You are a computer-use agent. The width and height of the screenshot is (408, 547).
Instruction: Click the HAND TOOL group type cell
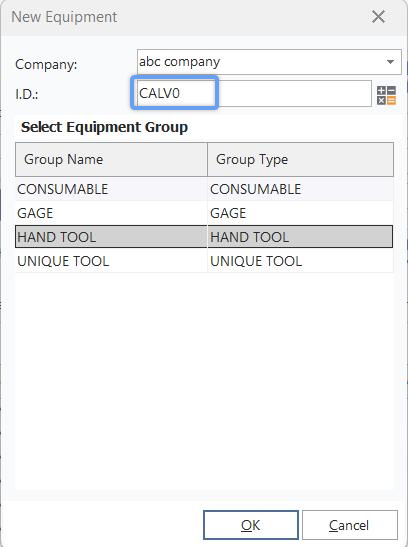click(x=301, y=237)
